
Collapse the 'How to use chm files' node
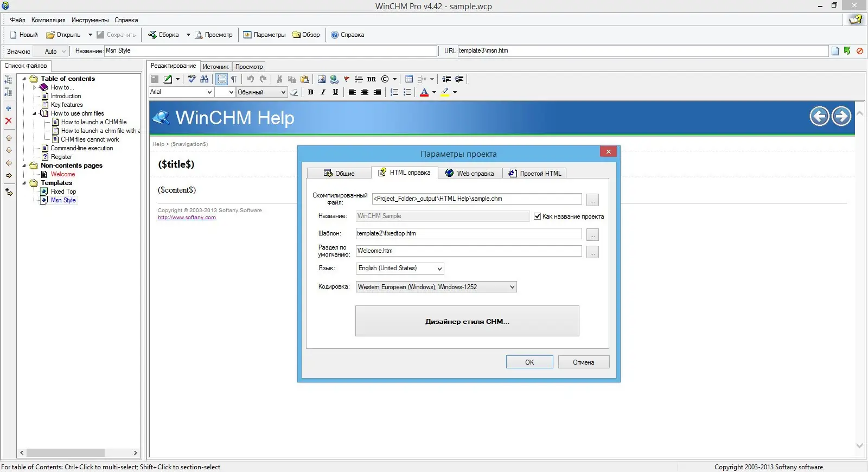[x=35, y=113]
